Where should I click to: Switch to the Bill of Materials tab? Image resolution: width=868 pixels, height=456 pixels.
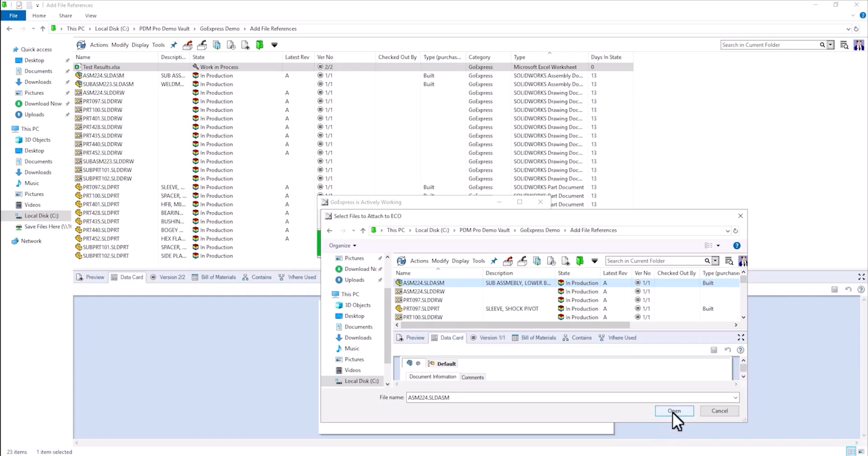click(x=214, y=277)
